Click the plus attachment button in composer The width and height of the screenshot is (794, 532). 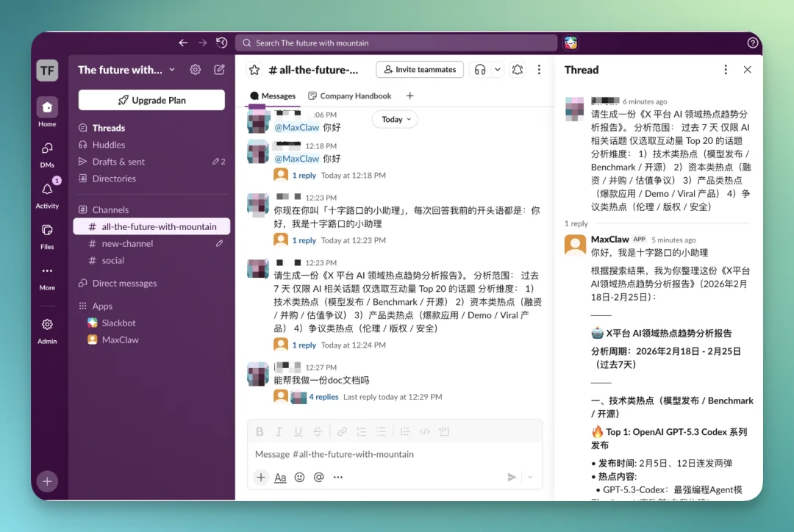[x=261, y=477]
